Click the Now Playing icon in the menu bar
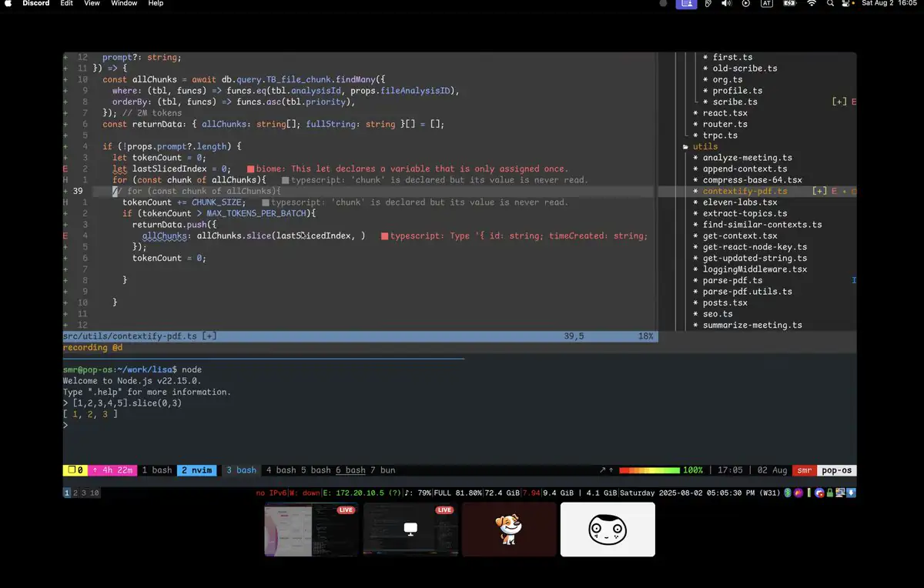Viewport: 924px width, 588px height. pyautogui.click(x=745, y=4)
